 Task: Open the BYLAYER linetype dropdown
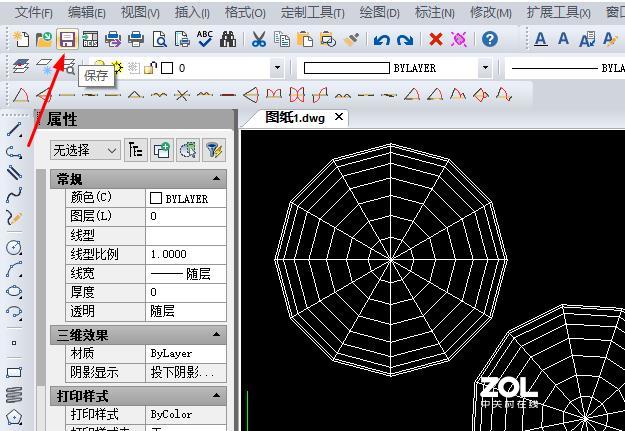pos(485,68)
